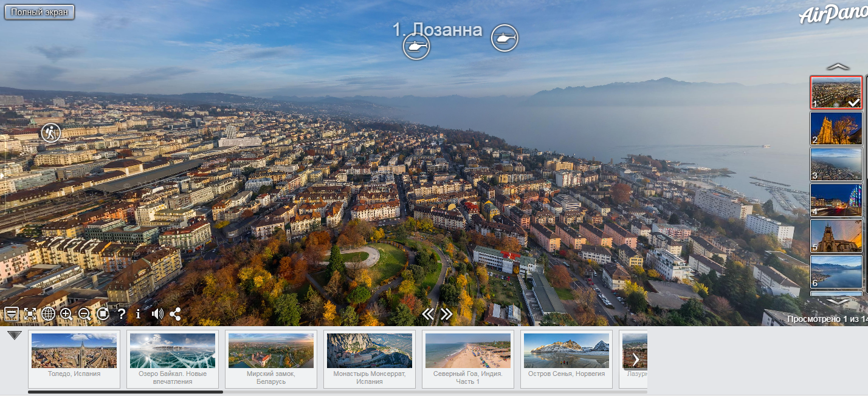Click the Полный экран button

40,12
